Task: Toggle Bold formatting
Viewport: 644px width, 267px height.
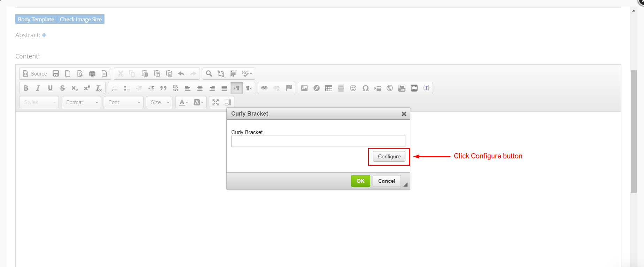Action: pyautogui.click(x=26, y=88)
